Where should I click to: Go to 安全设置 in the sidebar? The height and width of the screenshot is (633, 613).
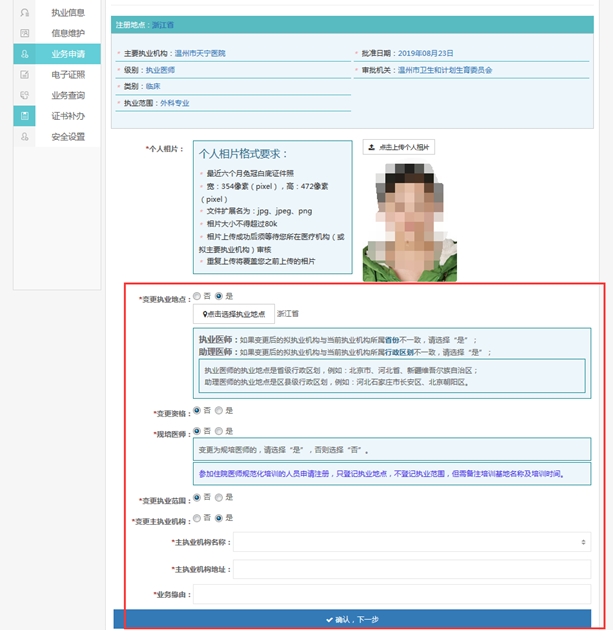coord(68,137)
